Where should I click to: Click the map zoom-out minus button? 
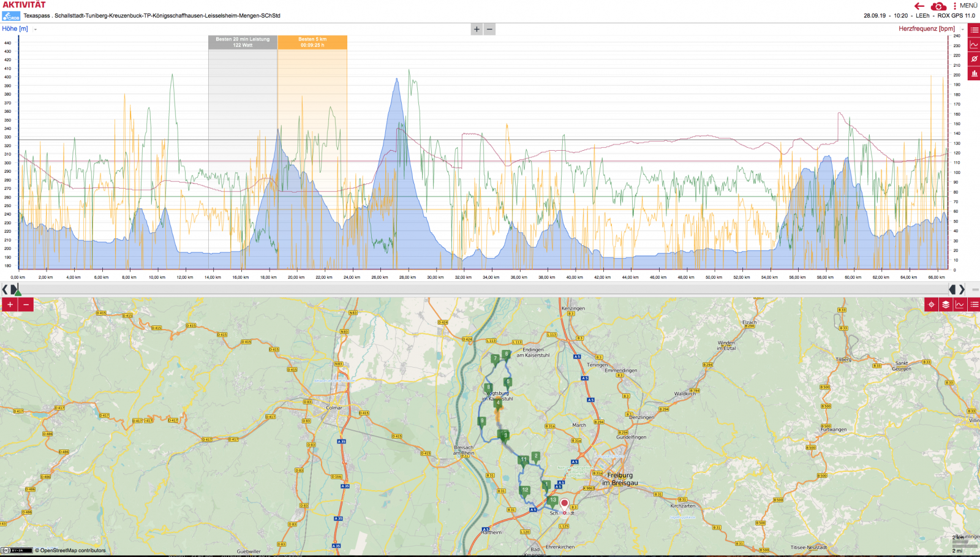[26, 305]
